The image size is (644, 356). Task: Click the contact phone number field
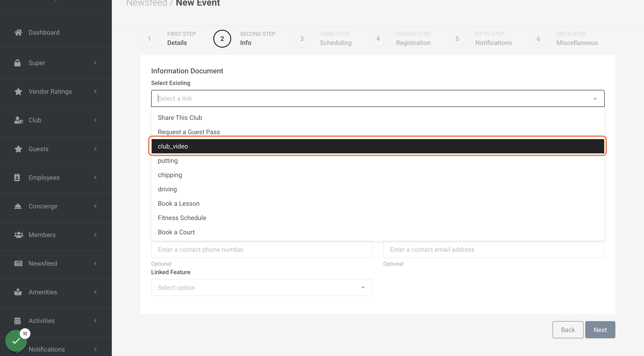click(261, 250)
